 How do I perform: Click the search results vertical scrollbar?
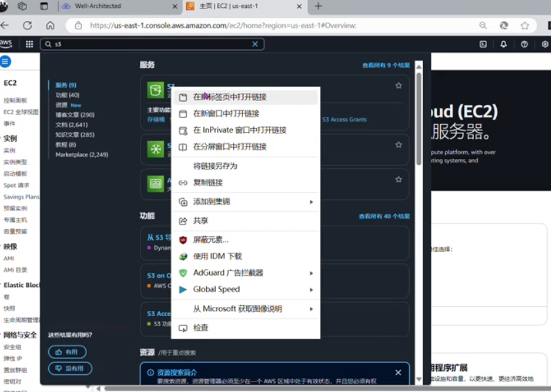[419, 119]
